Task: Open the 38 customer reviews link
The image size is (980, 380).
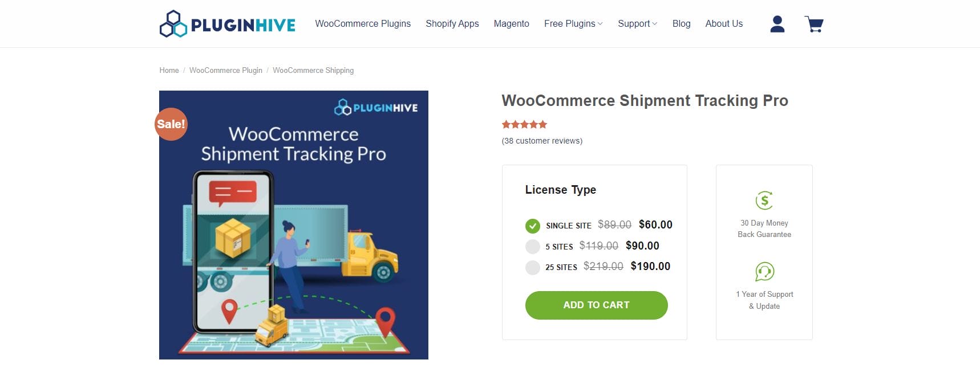Action: [x=541, y=140]
